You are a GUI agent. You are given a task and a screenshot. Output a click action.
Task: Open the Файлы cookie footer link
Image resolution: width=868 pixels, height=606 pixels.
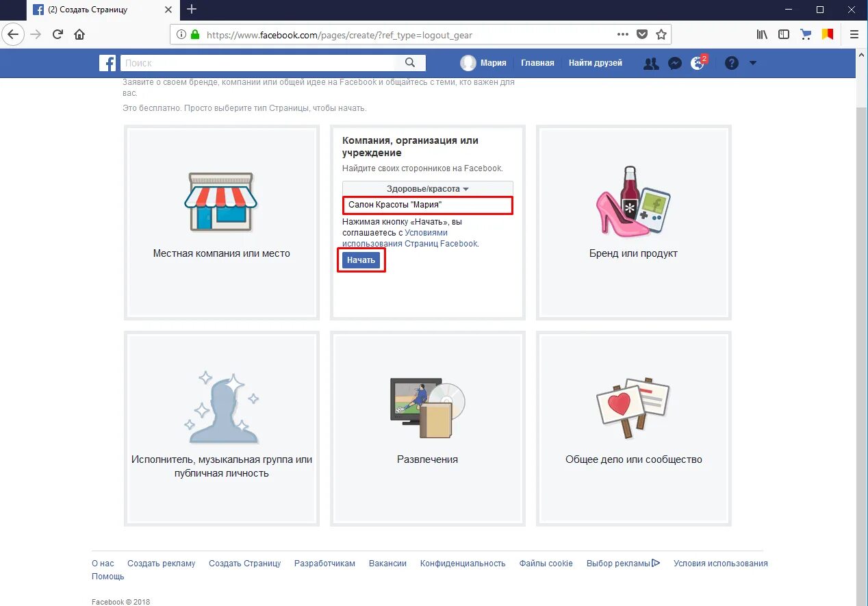tap(546, 564)
